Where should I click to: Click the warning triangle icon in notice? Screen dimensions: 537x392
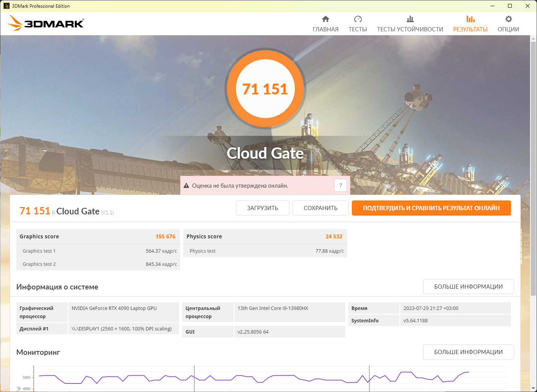point(186,186)
